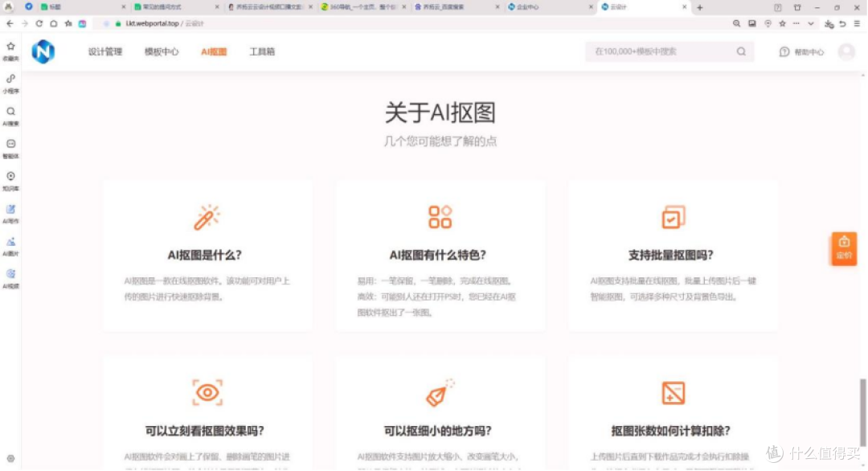Click the user avatar in the page header
Viewport: 868px width, 471px height.
[x=846, y=51]
